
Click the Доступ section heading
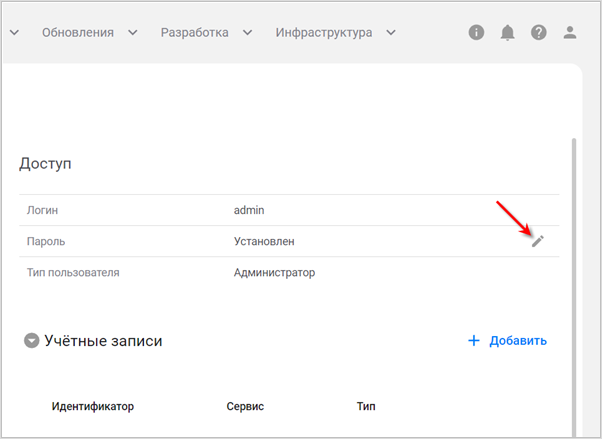[45, 164]
